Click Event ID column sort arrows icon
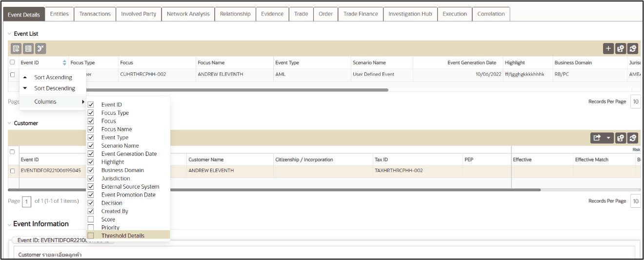Image resolution: width=644 pixels, height=260 pixels. click(x=64, y=63)
